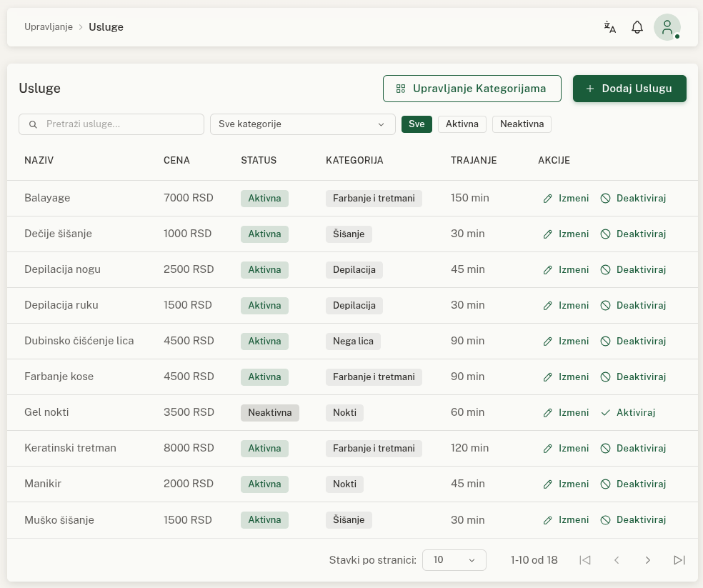Activate the Gel nokti service
Viewport: 703px width, 588px height.
click(628, 412)
